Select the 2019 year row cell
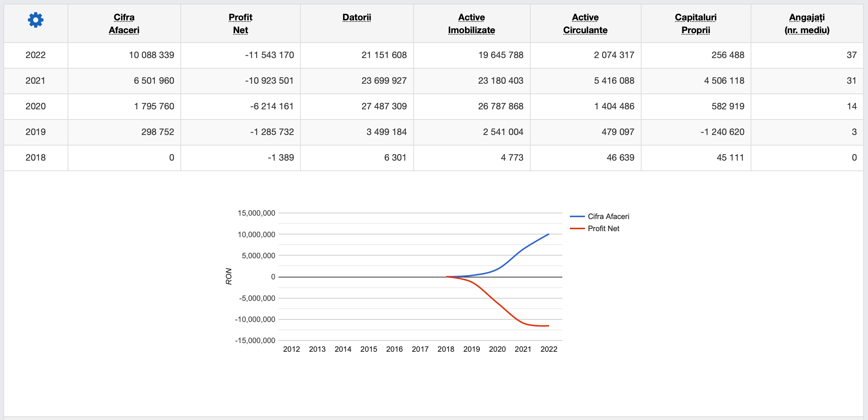 click(x=35, y=132)
